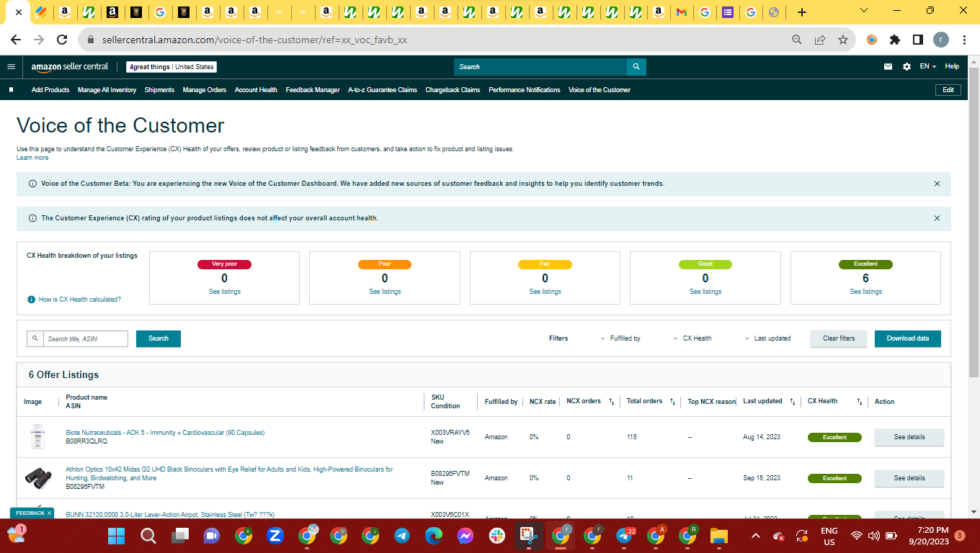
Task: Click the share page icon in address bar
Action: pyautogui.click(x=820, y=40)
